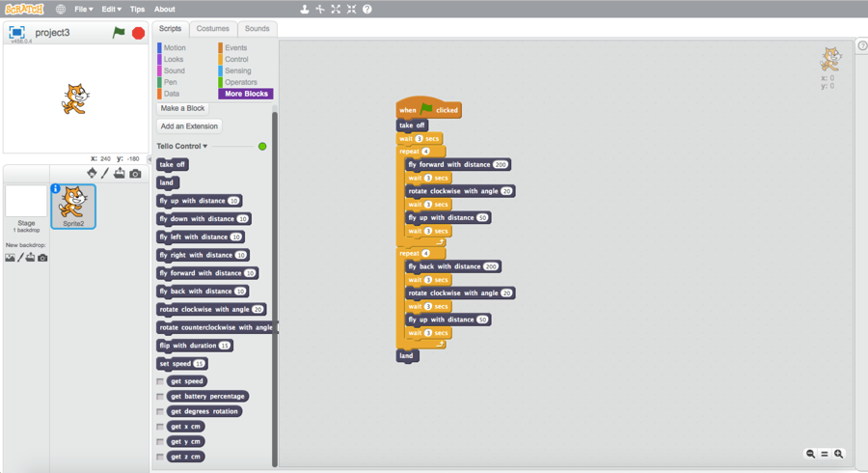Image resolution: width=868 pixels, height=473 pixels.
Task: Switch to the Costumes tab
Action: click(x=213, y=29)
